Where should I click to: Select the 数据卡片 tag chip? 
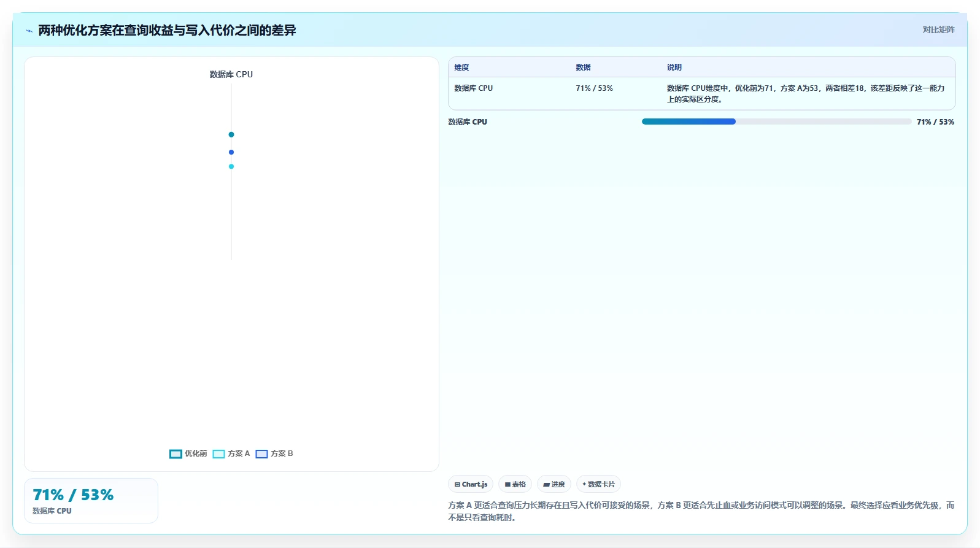coord(598,484)
